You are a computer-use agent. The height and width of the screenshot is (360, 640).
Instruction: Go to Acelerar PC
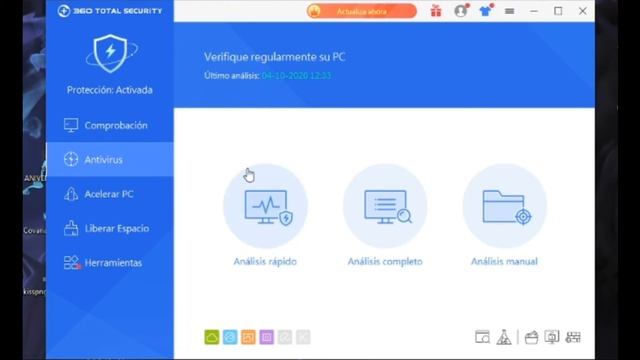pos(110,194)
